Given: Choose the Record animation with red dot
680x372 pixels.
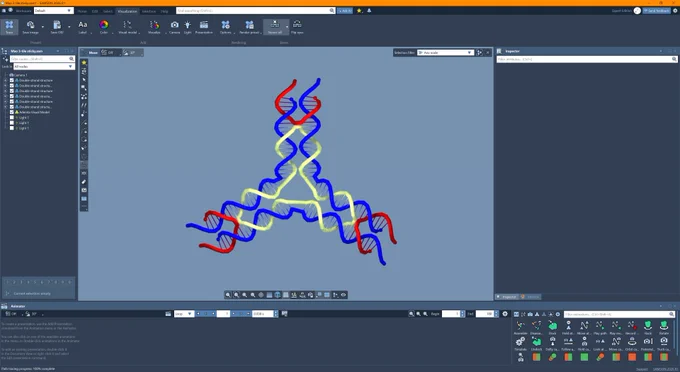Looking at the screenshot, I should [632, 327].
